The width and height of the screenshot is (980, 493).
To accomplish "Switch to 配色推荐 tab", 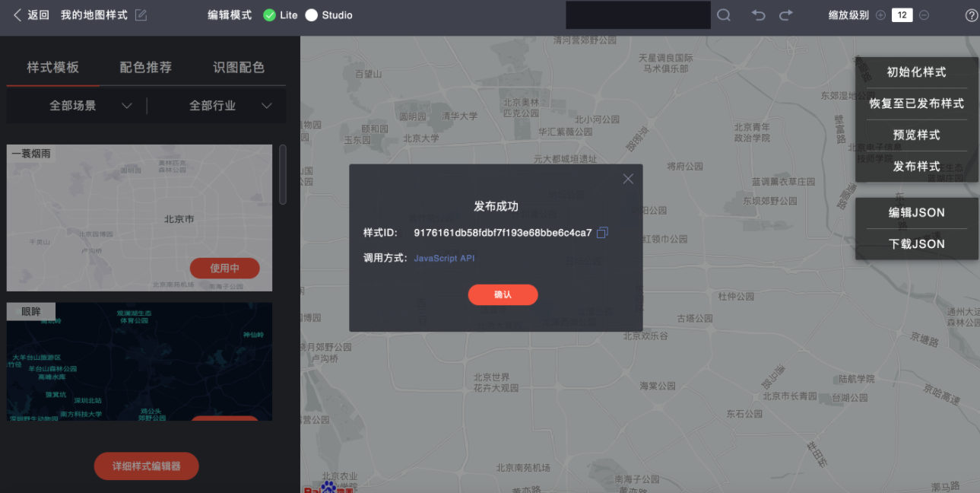I will [x=146, y=68].
